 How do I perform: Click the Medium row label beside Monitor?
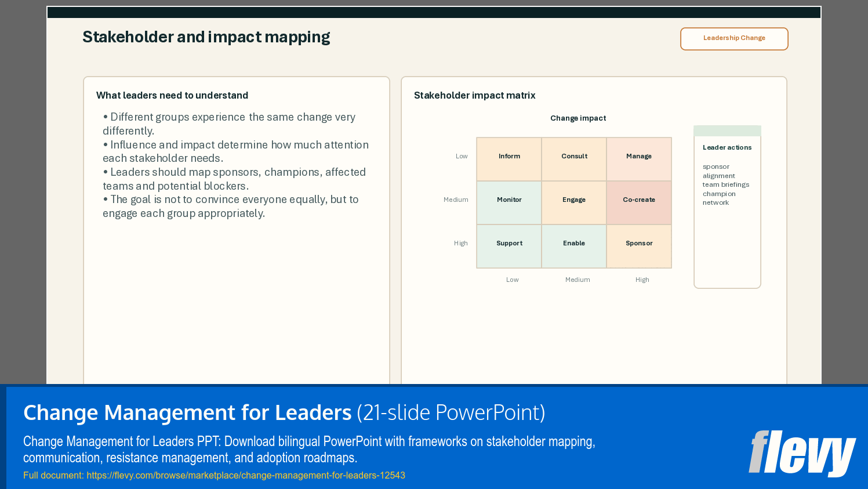[x=456, y=200]
